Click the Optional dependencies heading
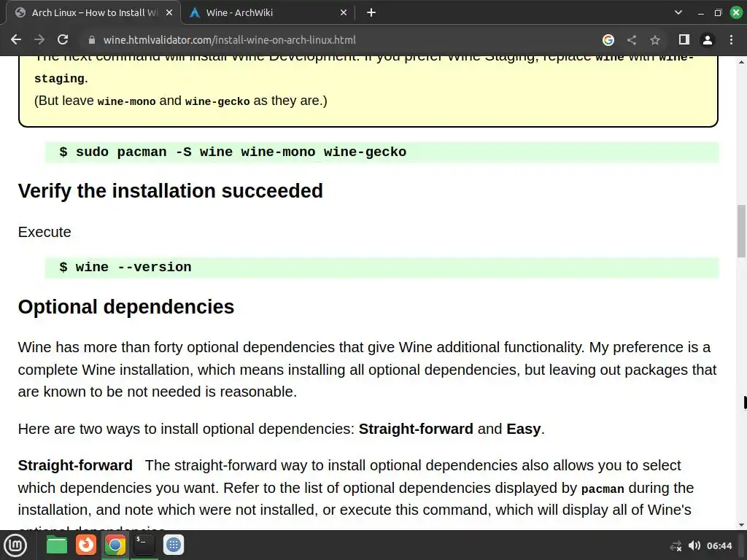This screenshot has width=747, height=560. point(126,307)
